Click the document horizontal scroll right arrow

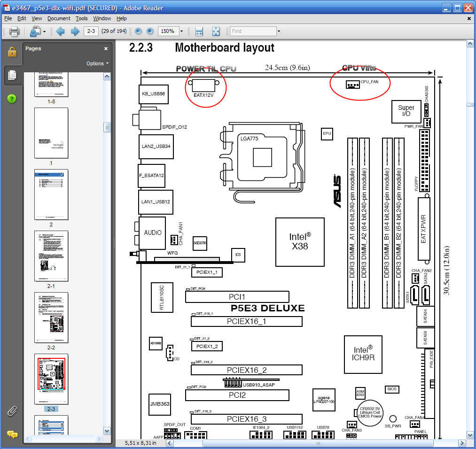click(462, 443)
